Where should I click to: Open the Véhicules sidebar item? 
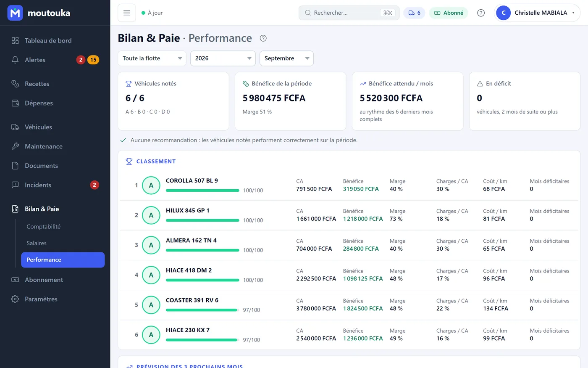click(x=55, y=127)
